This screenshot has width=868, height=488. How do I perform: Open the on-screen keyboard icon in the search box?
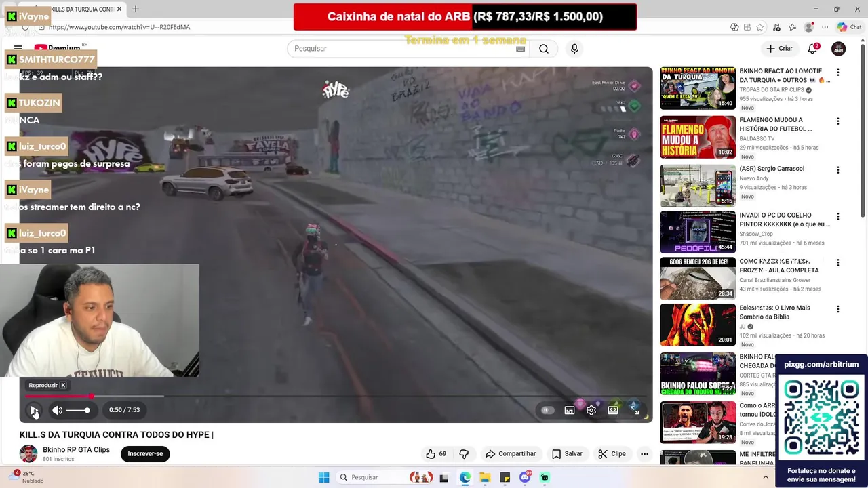coord(520,49)
